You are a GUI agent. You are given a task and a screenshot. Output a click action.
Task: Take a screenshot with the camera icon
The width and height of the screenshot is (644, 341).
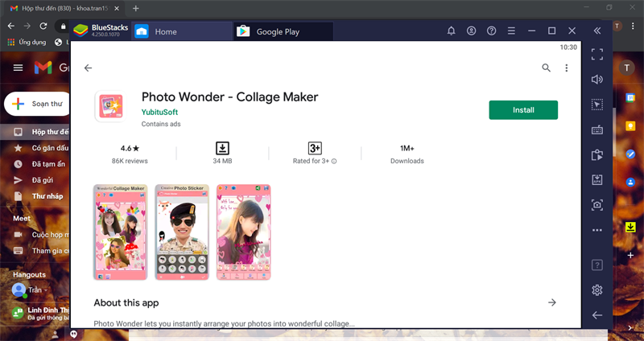click(597, 205)
